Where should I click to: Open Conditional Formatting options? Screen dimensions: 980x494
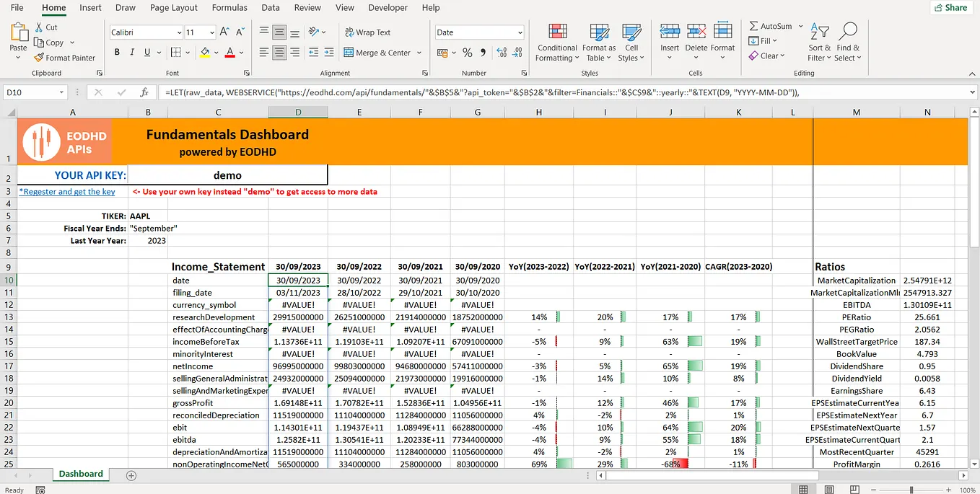point(556,42)
